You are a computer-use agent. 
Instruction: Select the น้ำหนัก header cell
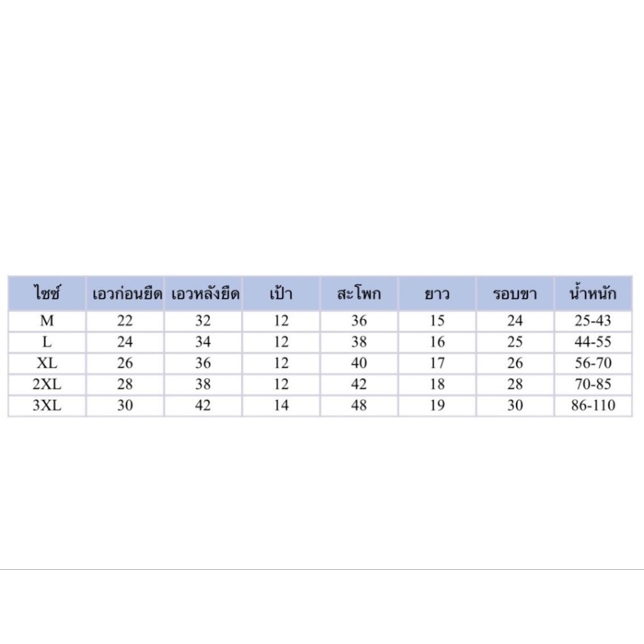[x=593, y=294]
